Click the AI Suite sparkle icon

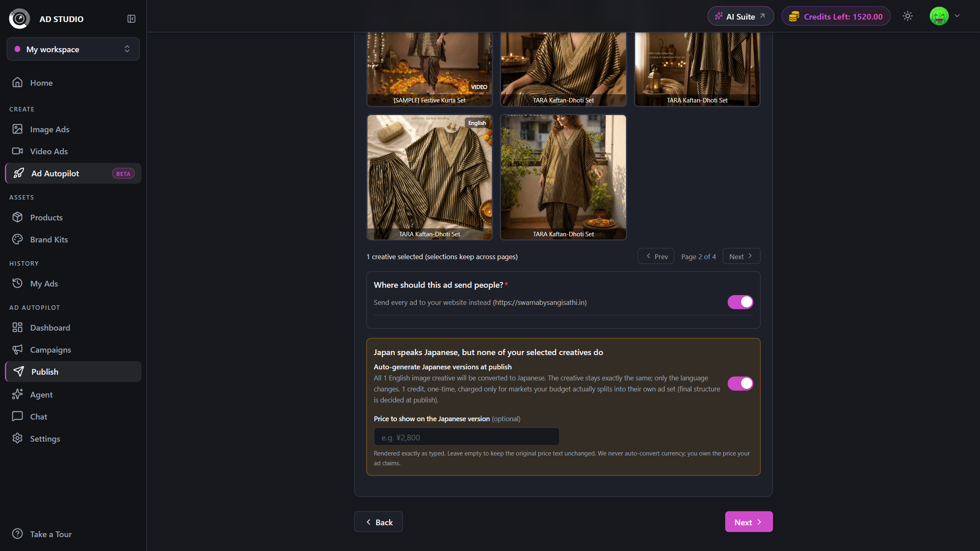tap(719, 16)
